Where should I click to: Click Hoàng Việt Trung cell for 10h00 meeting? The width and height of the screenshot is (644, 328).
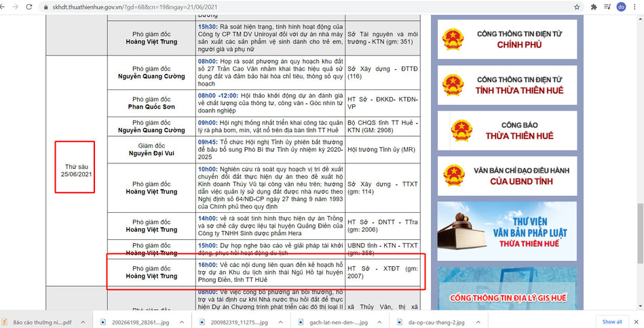(x=151, y=188)
